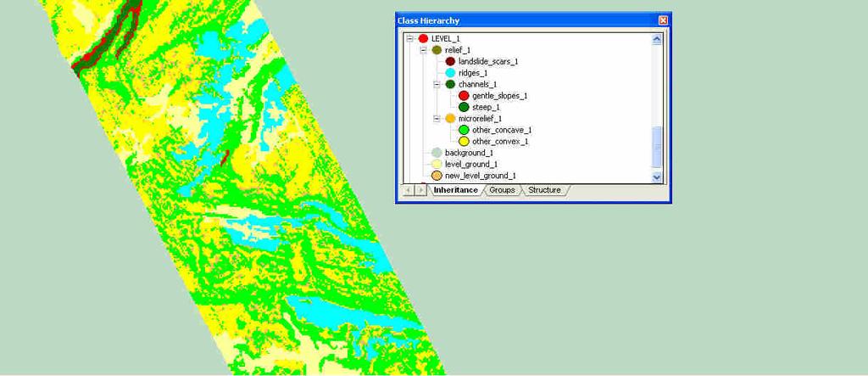Click the orange microrelief_1 color circle
This screenshot has height=376, width=868.
coord(451,119)
